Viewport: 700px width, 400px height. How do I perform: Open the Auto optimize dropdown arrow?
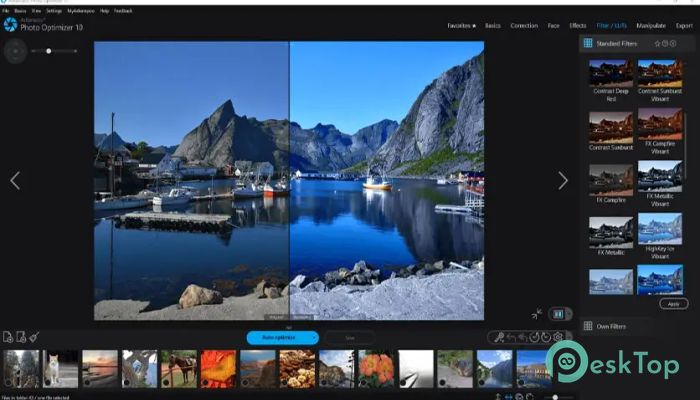point(314,338)
